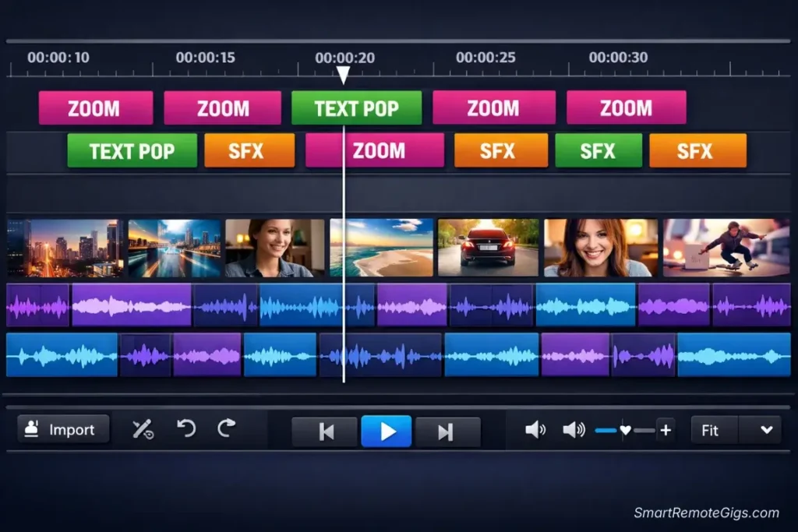Select the pink ZOOM clip below TEXT POP
The image size is (798, 532).
(375, 150)
